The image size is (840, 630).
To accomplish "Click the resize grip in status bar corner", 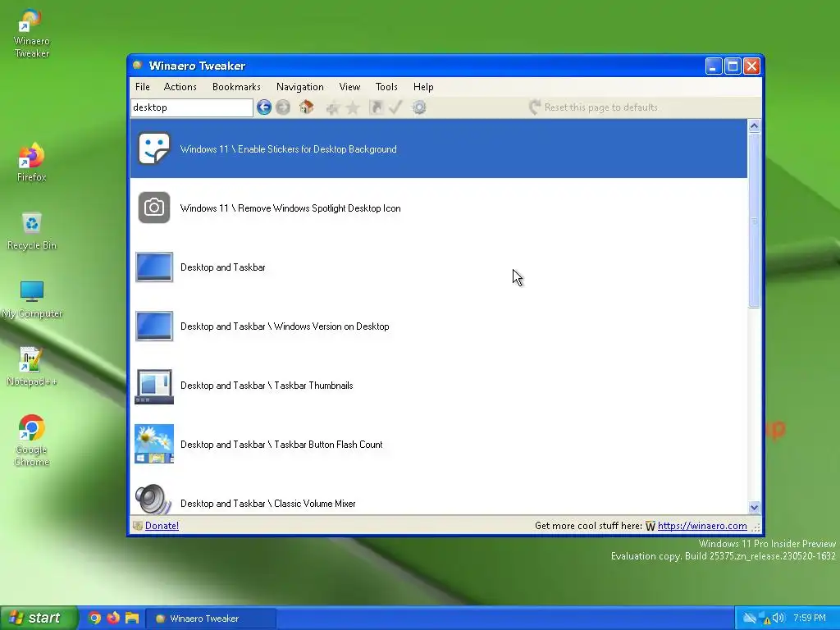I will coord(756,527).
